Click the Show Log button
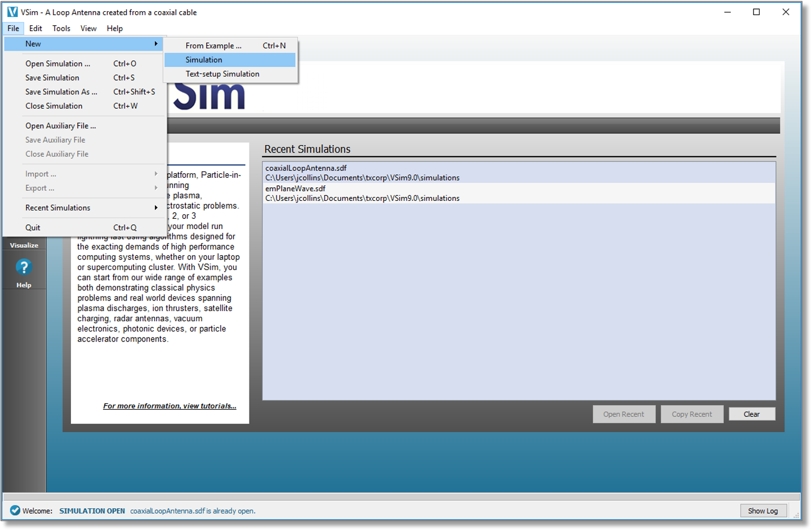 point(763,511)
